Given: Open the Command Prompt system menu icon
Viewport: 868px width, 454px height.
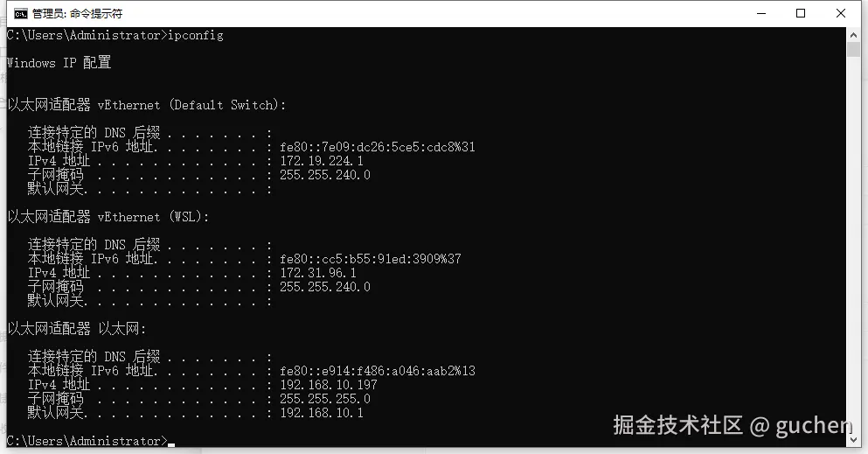Looking at the screenshot, I should pyautogui.click(x=19, y=13).
